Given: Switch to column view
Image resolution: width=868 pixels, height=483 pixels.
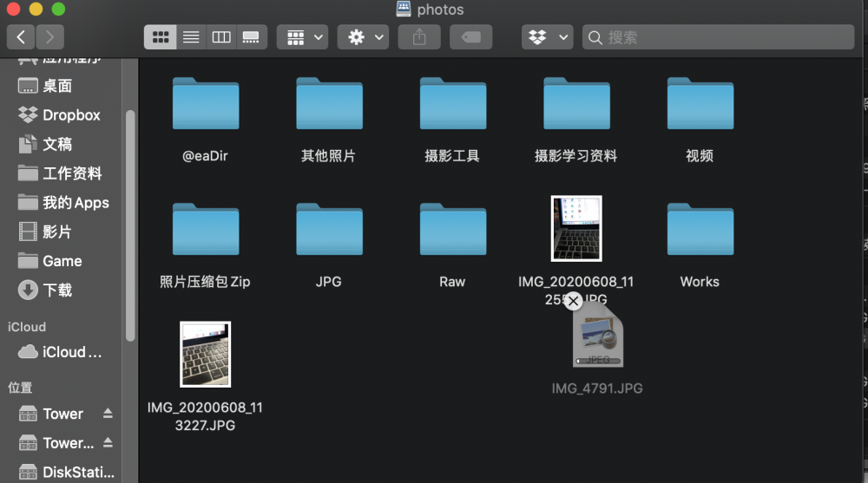Looking at the screenshot, I should 221,37.
